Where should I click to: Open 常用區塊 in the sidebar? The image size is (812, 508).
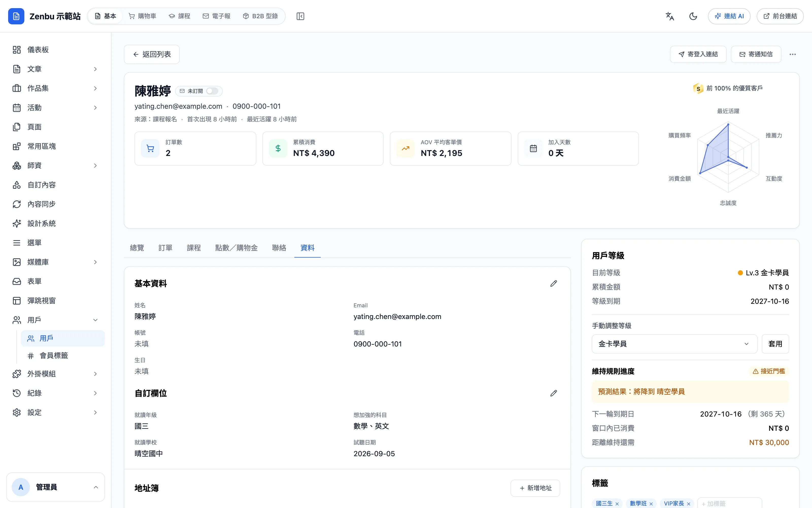56,146
